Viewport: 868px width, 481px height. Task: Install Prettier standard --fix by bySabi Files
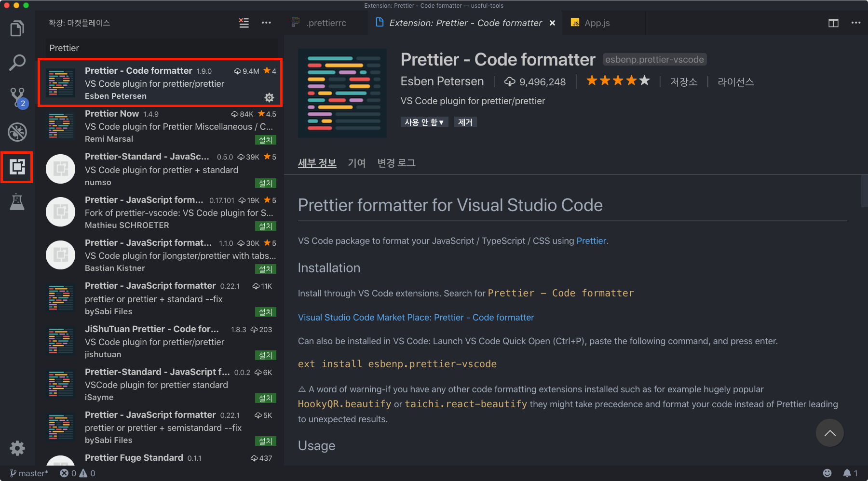click(266, 312)
